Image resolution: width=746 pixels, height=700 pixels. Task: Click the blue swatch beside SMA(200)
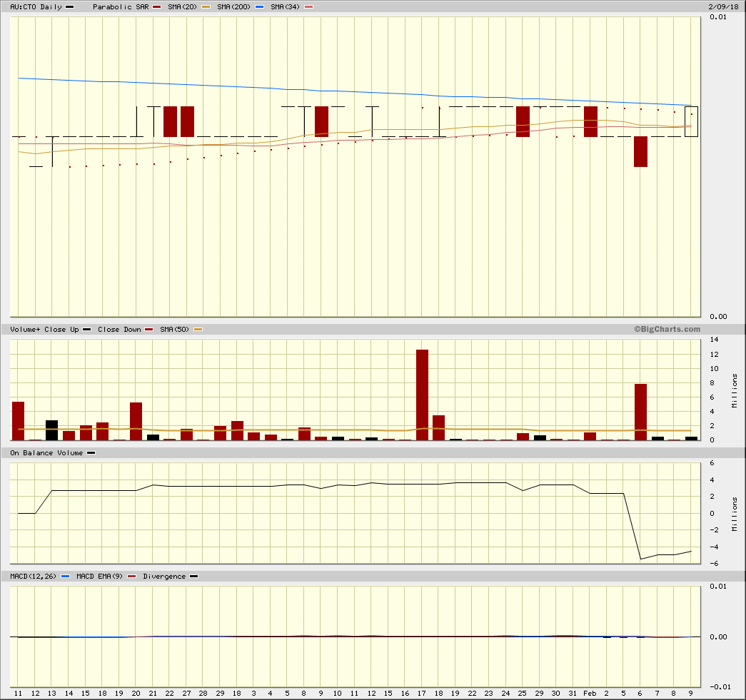(x=259, y=7)
